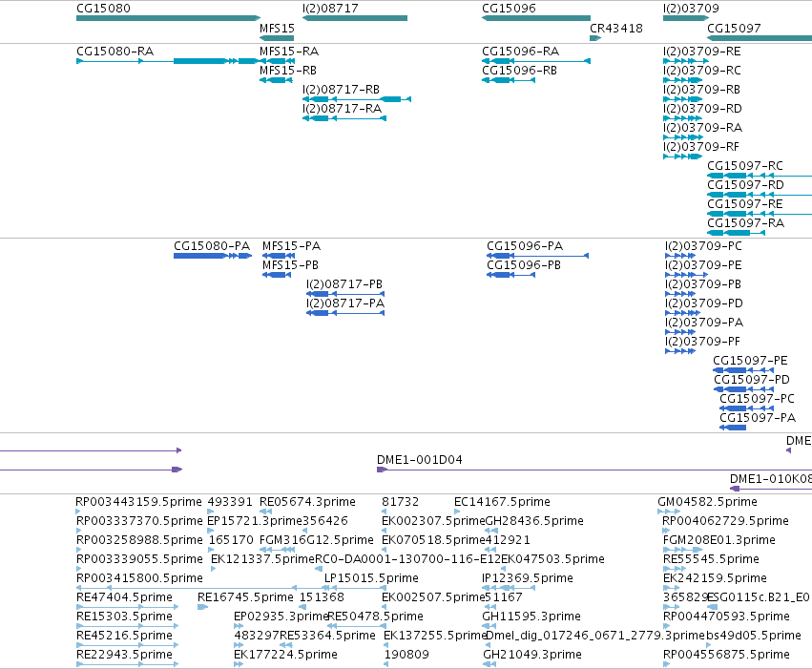Click the CG15080 gene bar
Screen dimensions: 812x669
[x=168, y=18]
